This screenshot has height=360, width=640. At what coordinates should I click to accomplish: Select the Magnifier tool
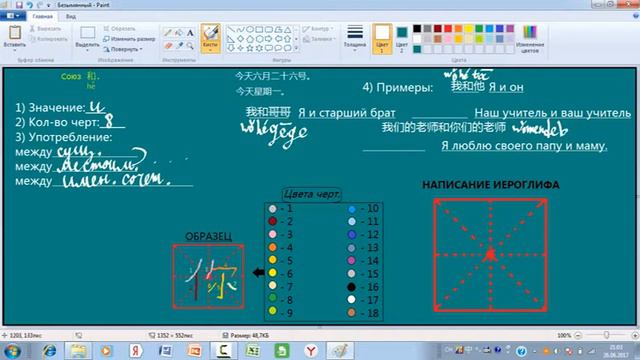(190, 46)
